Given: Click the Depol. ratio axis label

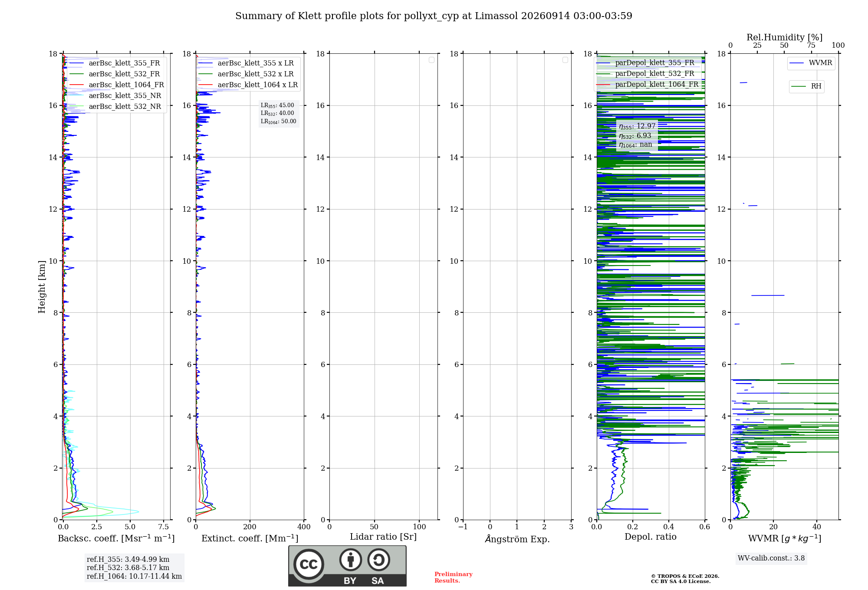Looking at the screenshot, I should point(651,537).
